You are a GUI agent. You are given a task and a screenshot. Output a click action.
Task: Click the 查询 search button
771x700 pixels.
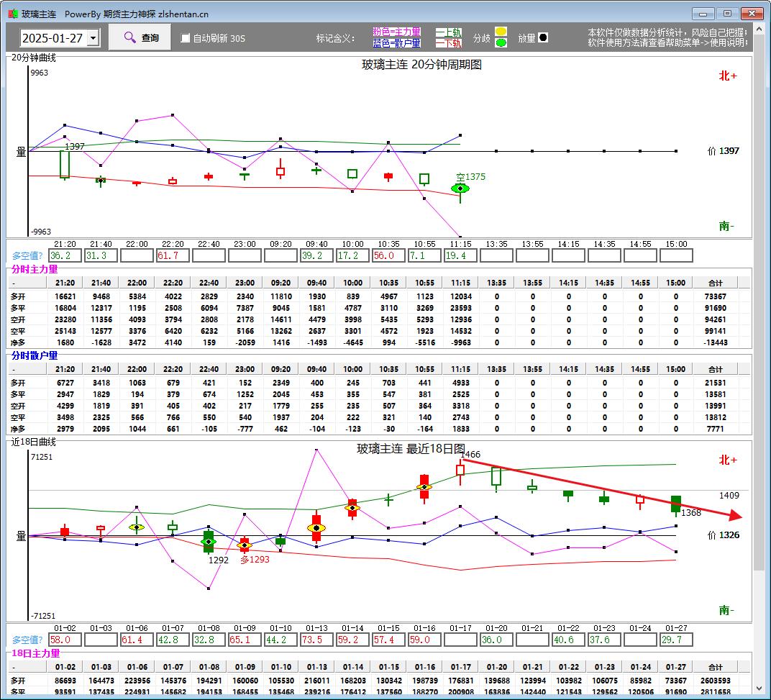tap(140, 37)
